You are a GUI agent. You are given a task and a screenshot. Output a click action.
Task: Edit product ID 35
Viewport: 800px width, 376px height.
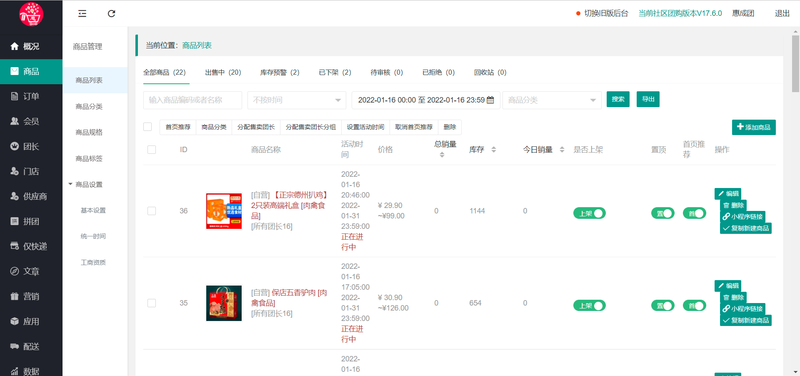[x=728, y=286]
